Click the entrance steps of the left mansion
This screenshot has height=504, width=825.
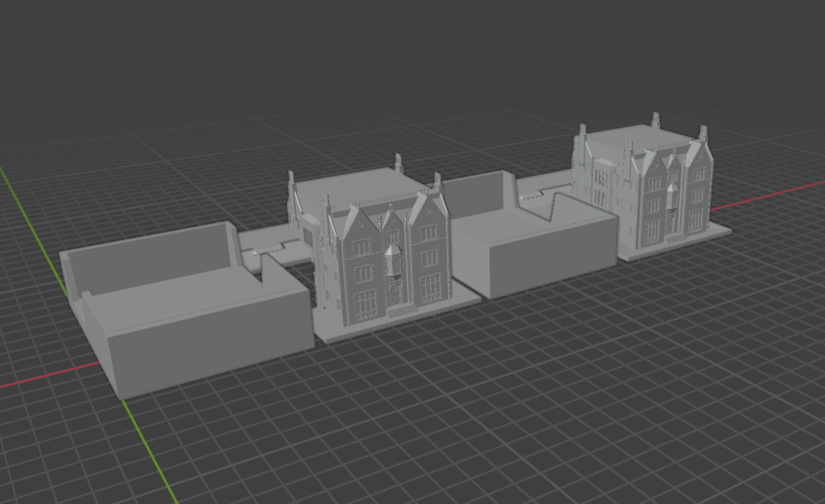[x=400, y=311]
